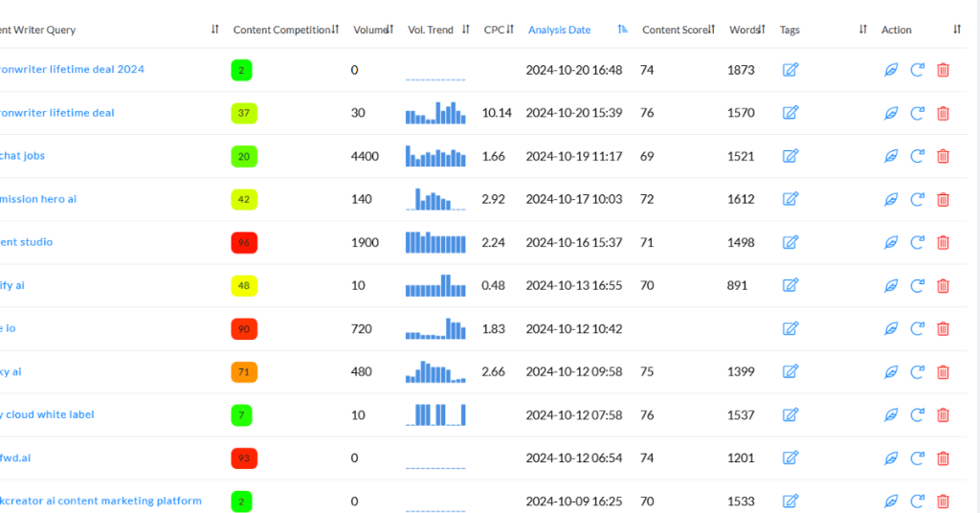Delete the row with volume 720
This screenshot has width=980, height=513.
(943, 328)
